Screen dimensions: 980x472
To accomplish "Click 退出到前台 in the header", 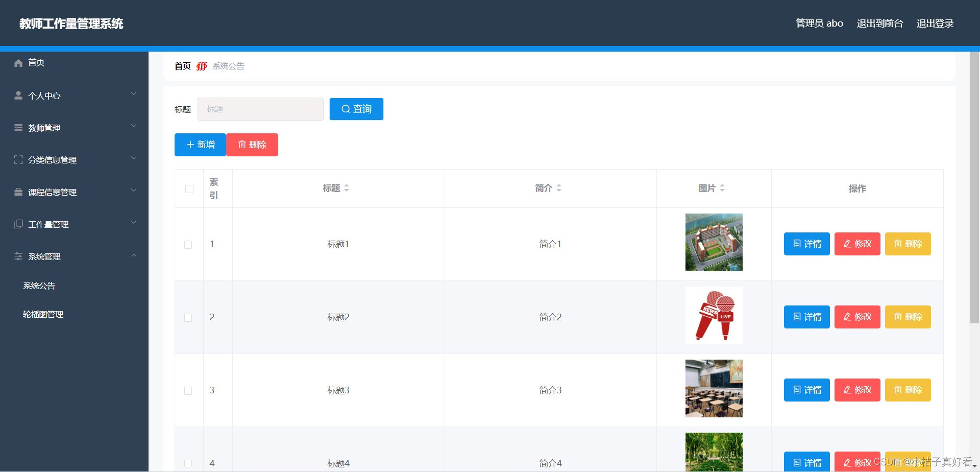I will pos(880,23).
